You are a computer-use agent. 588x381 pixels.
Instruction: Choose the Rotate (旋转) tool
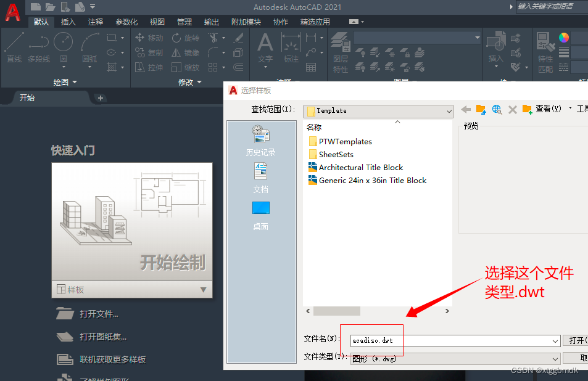[x=186, y=38]
